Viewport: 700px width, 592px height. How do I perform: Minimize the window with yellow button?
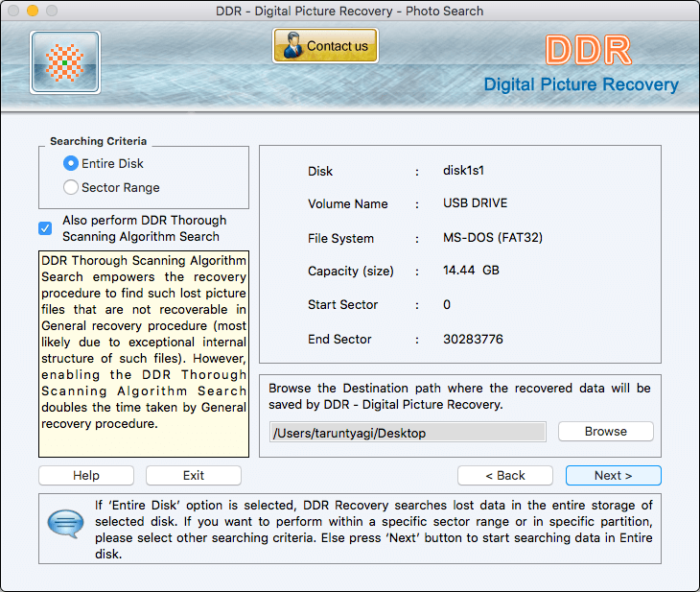(33, 11)
